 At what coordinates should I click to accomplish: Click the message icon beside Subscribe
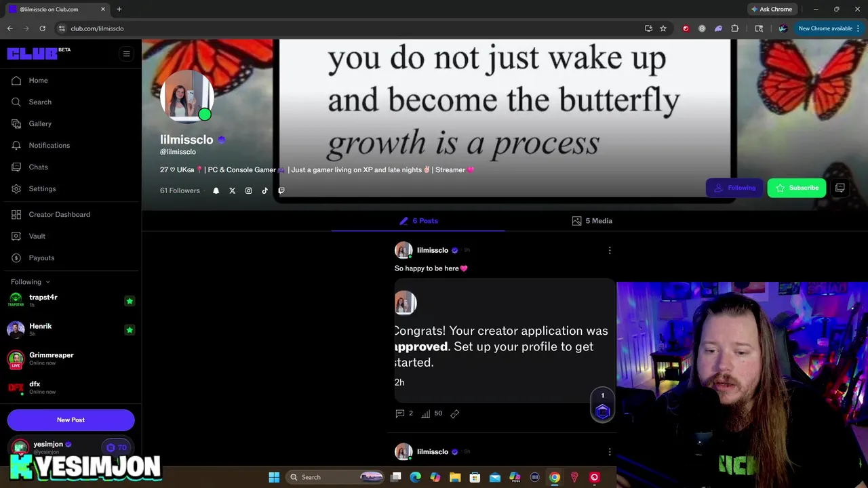pos(840,188)
